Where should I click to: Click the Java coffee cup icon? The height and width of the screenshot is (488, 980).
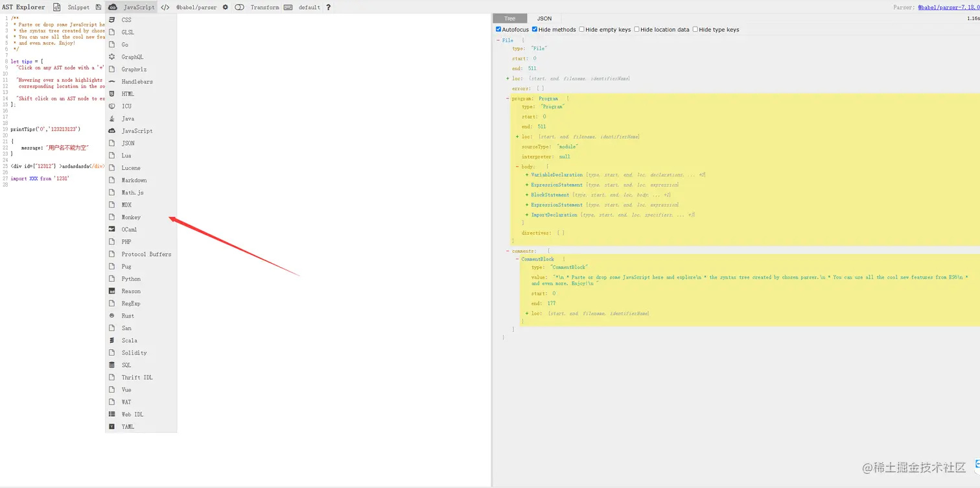pos(112,119)
